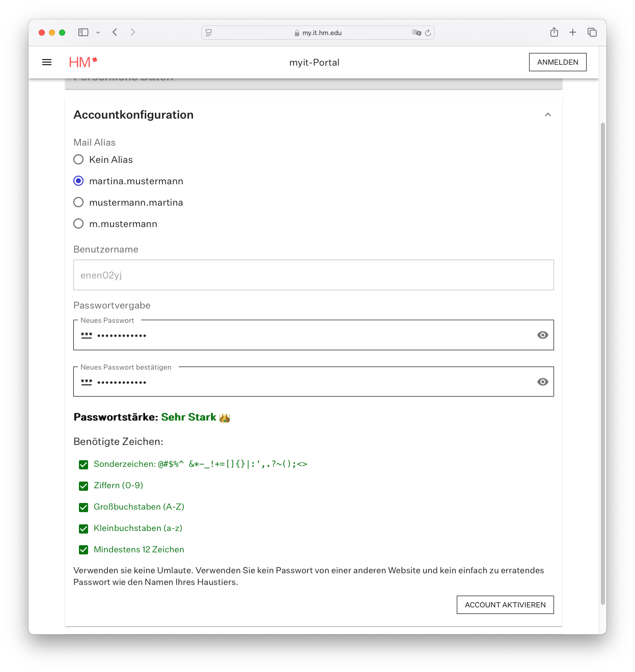This screenshot has width=635, height=672.
Task: Click the page's vertical scrollbar
Action: pos(603,356)
